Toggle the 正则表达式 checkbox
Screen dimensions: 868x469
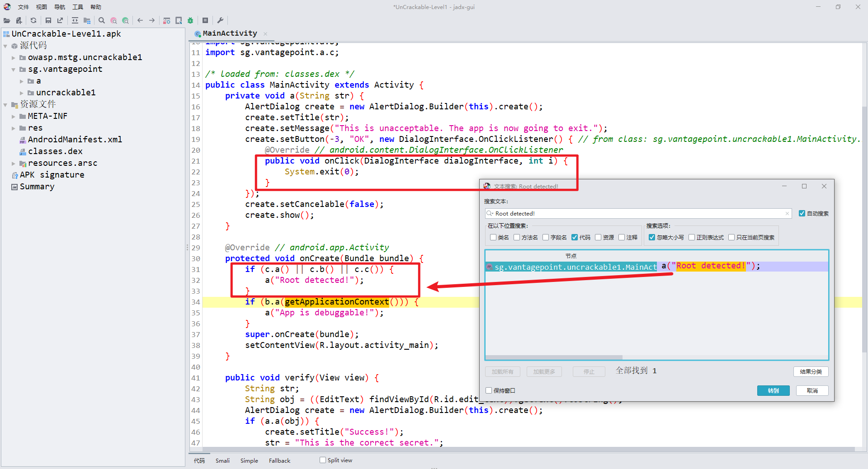[692, 237]
